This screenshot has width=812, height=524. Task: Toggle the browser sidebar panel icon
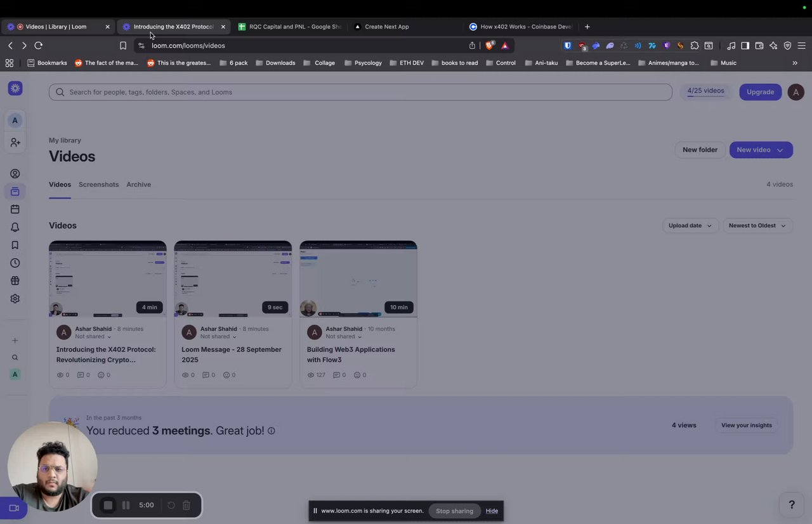[x=745, y=46]
